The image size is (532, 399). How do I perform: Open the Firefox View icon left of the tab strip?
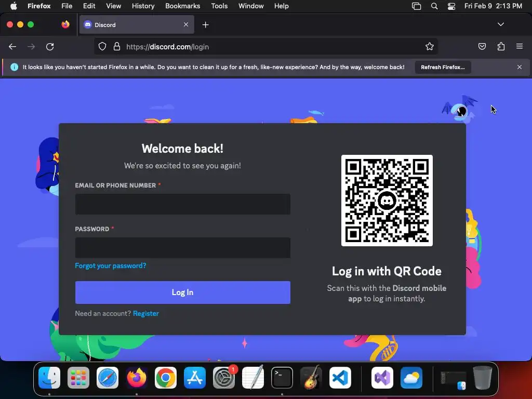(x=65, y=24)
